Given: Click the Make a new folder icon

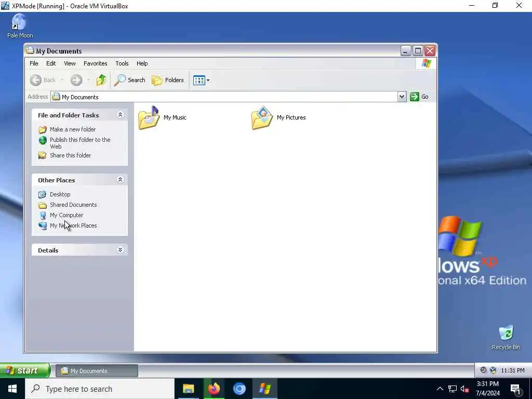Looking at the screenshot, I should pyautogui.click(x=43, y=129).
